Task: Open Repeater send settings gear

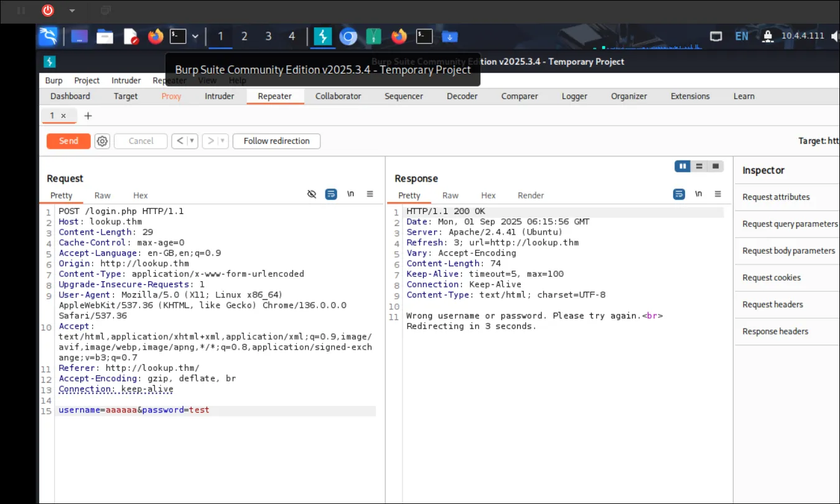Action: coord(102,141)
